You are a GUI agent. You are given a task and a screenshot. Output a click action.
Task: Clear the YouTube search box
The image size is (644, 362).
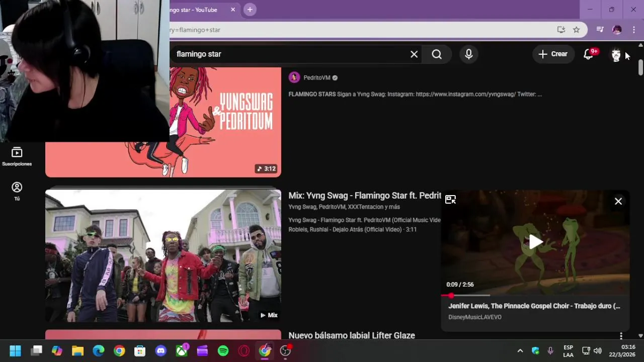[x=414, y=54]
